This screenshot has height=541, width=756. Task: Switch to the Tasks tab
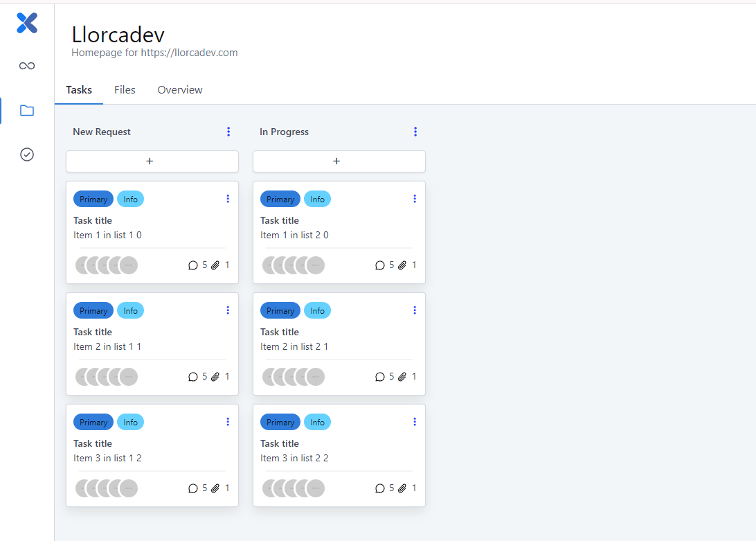(79, 90)
